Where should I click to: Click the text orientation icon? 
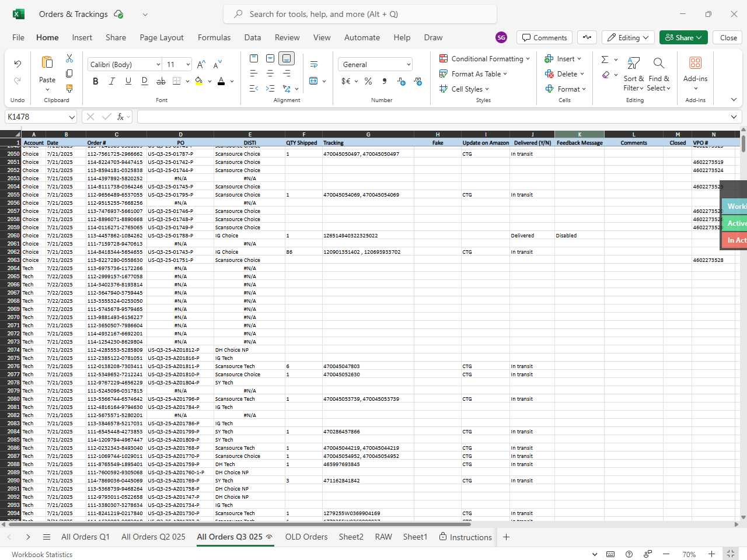[x=287, y=89]
